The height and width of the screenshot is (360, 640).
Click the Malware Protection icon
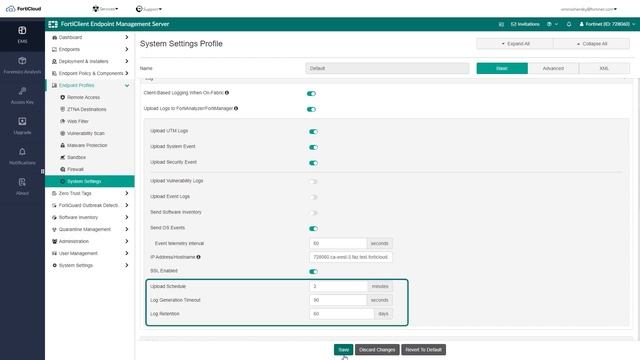(62, 145)
